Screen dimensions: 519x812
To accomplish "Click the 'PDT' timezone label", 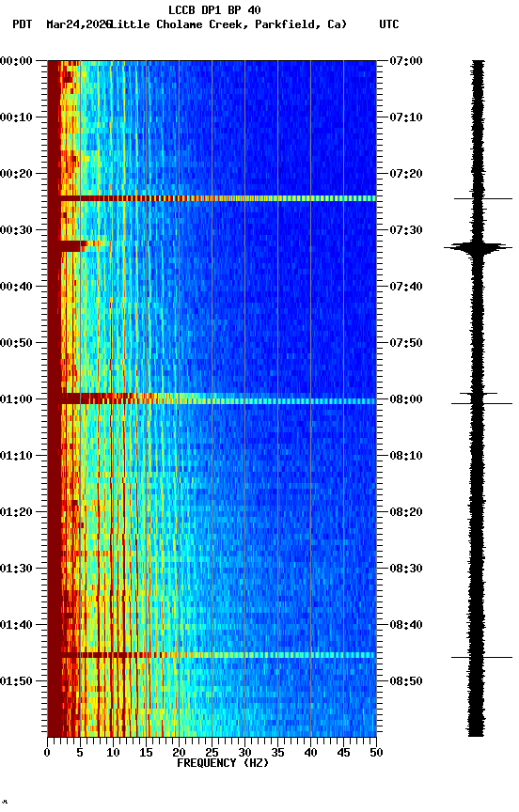I will (23, 24).
